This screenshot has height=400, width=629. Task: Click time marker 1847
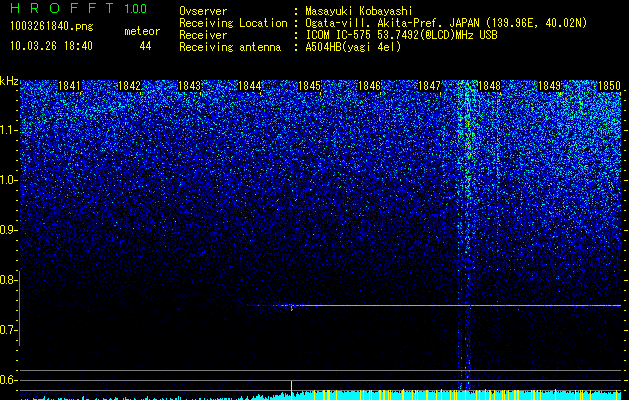(x=430, y=86)
